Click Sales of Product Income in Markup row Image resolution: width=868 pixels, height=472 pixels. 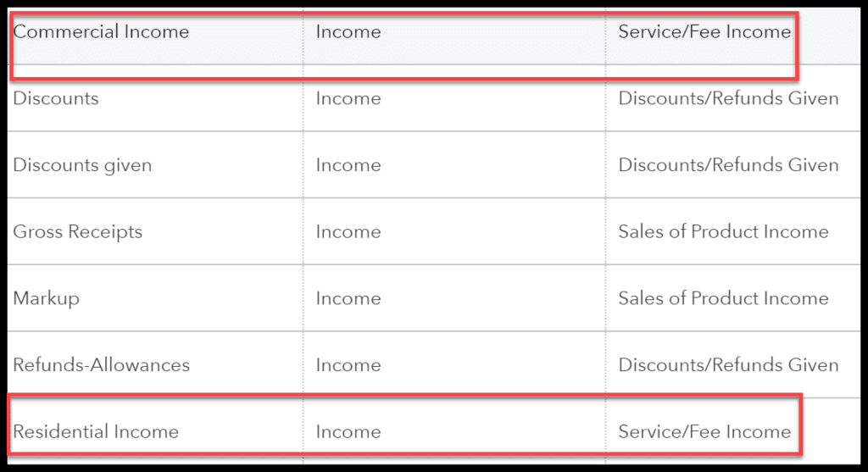pyautogui.click(x=723, y=298)
